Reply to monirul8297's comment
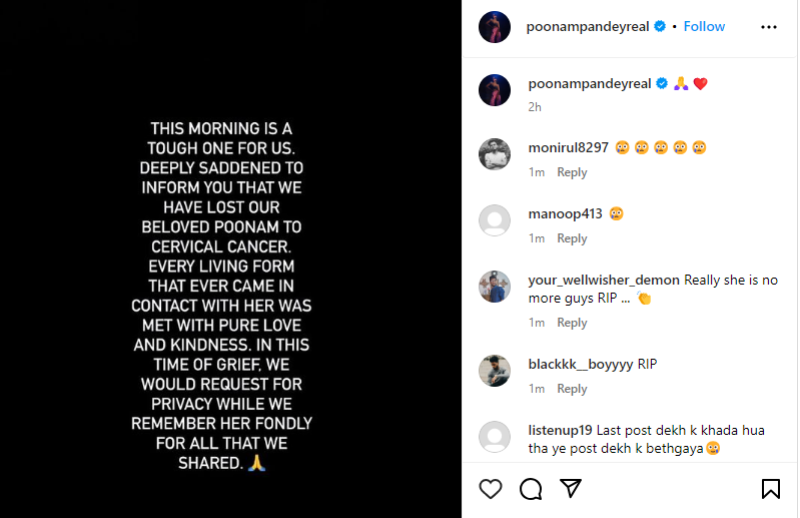The width and height of the screenshot is (800, 518). pos(572,173)
